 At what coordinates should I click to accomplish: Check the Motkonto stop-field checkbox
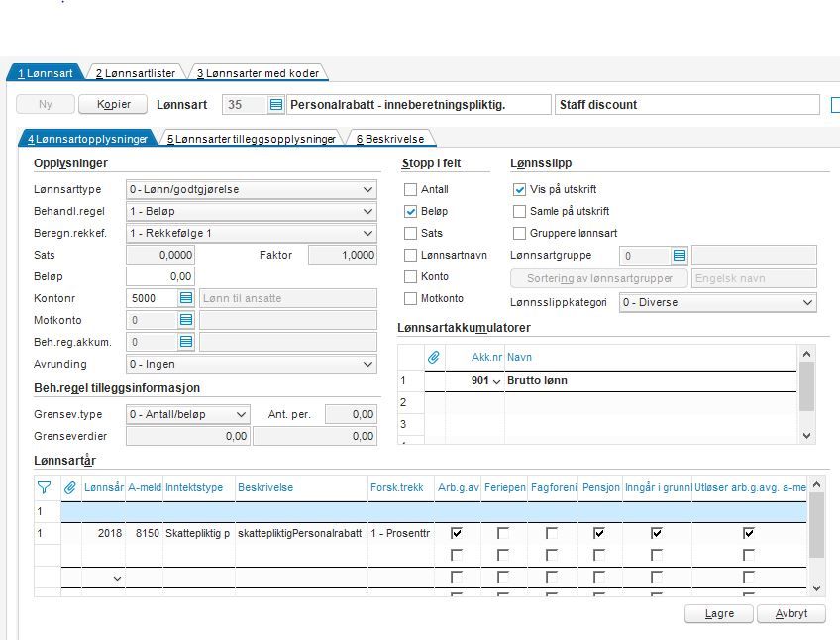tap(410, 298)
